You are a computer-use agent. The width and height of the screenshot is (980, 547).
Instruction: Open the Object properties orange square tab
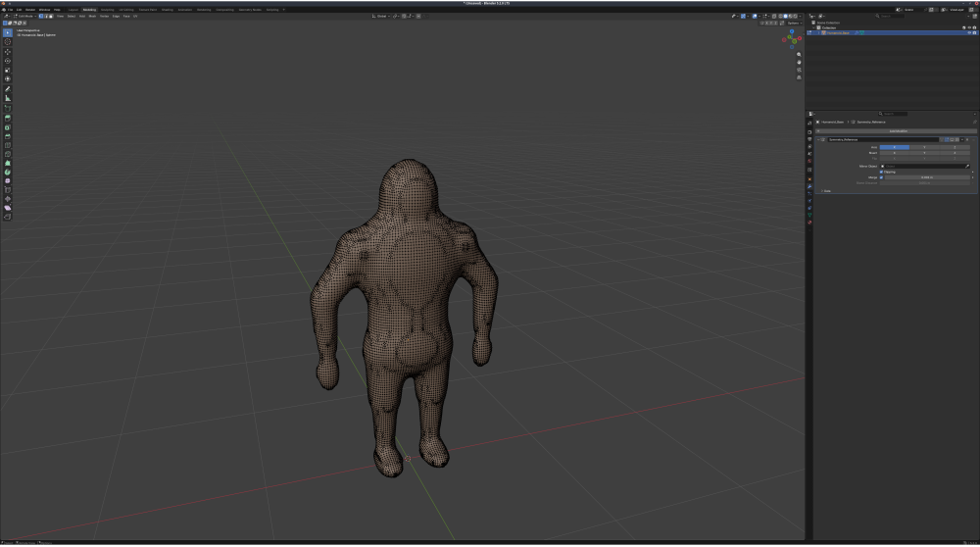(x=809, y=179)
